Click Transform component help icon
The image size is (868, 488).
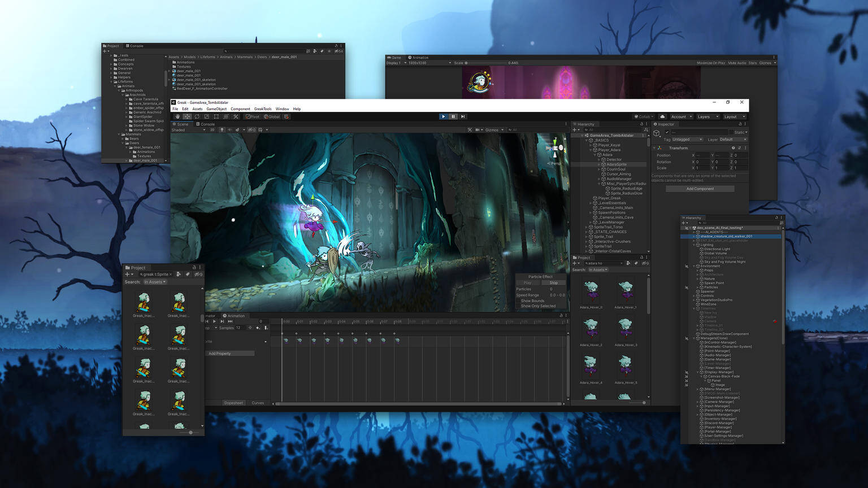(x=733, y=148)
